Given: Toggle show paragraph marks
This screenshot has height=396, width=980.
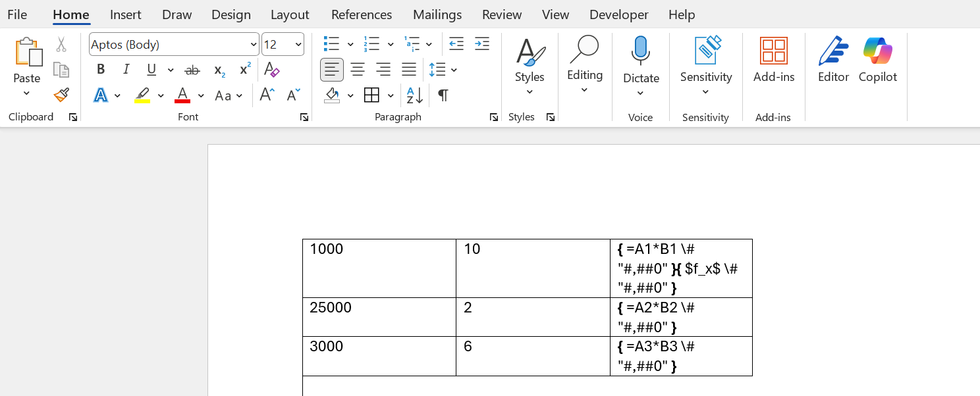Looking at the screenshot, I should point(443,95).
